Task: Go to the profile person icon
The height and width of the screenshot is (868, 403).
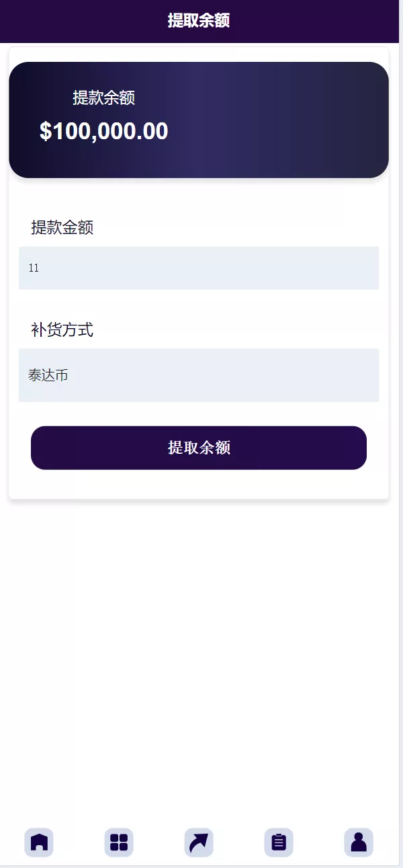Action: click(x=359, y=842)
